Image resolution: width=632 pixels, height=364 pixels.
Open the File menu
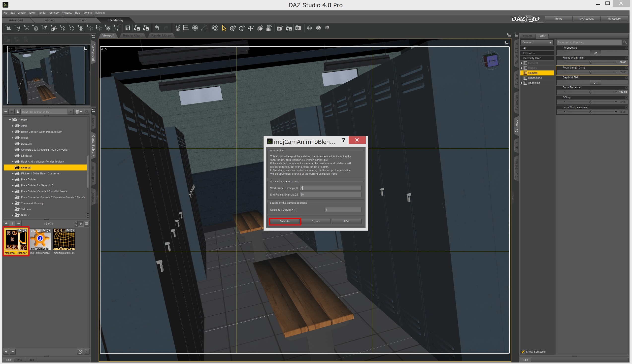point(5,13)
